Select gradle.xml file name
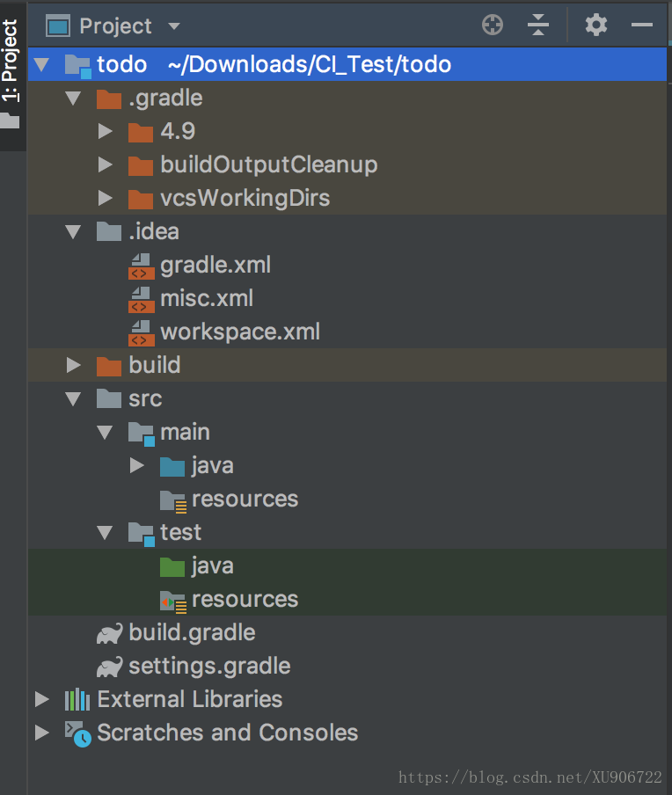672x795 pixels. click(215, 266)
